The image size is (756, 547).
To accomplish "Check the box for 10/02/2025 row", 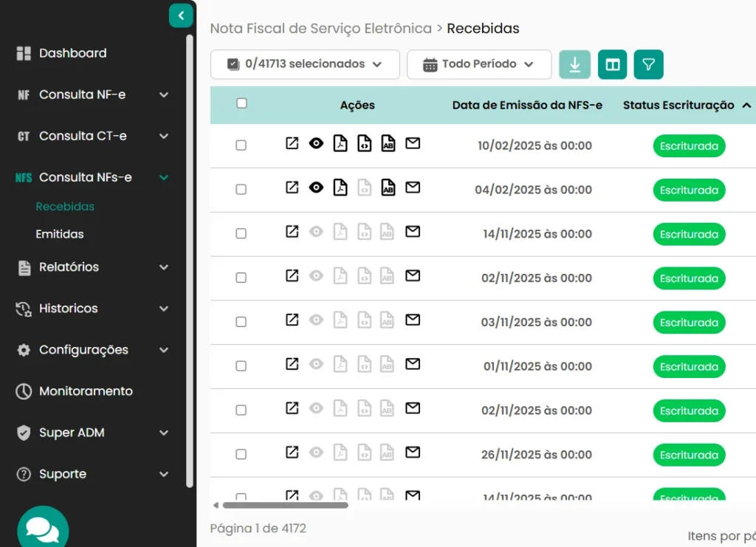I will pyautogui.click(x=241, y=145).
